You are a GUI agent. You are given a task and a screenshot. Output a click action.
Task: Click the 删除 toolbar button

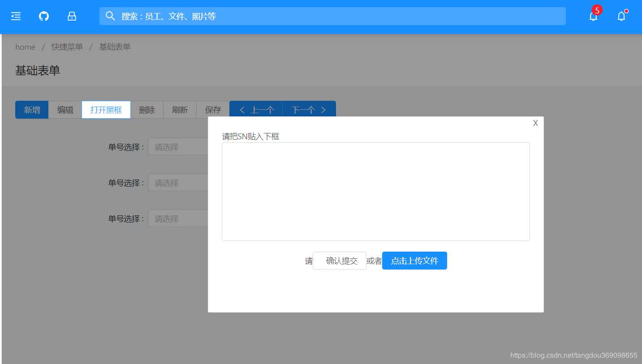pos(147,110)
